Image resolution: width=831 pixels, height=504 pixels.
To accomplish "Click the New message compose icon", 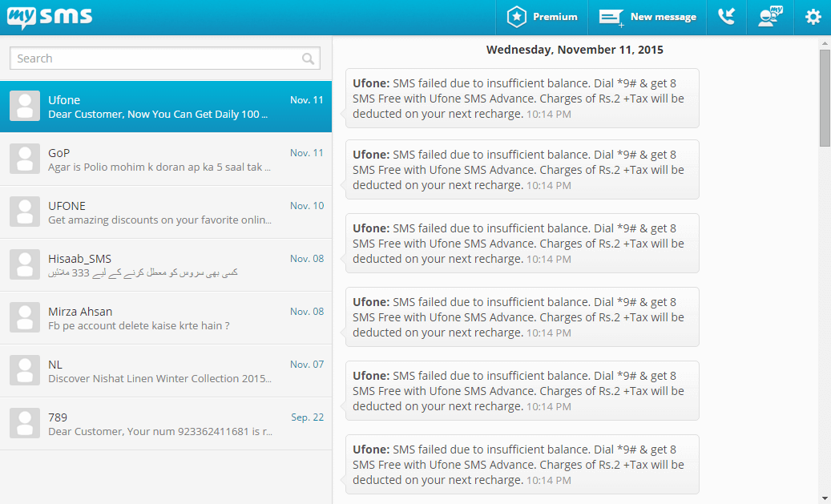I will [x=611, y=18].
